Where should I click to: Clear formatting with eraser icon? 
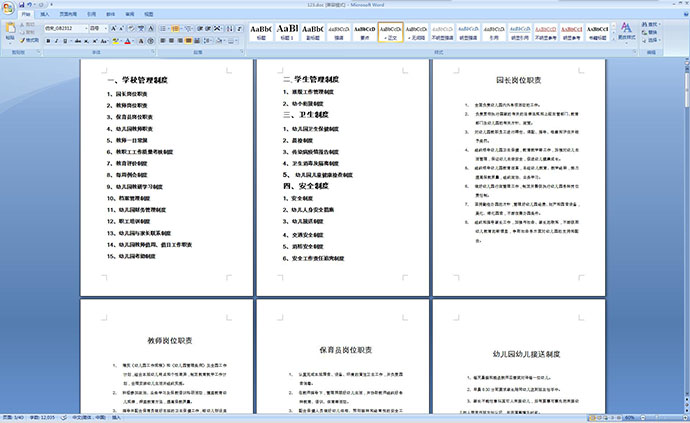[131, 28]
